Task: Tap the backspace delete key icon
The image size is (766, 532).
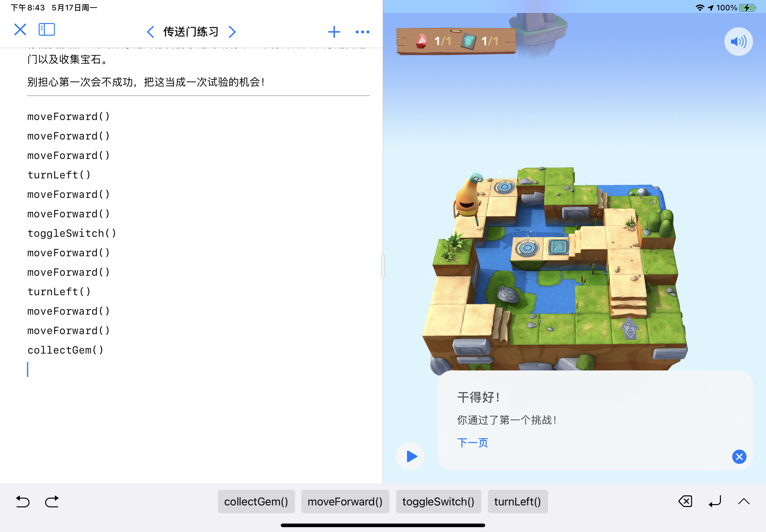Action: pos(686,501)
